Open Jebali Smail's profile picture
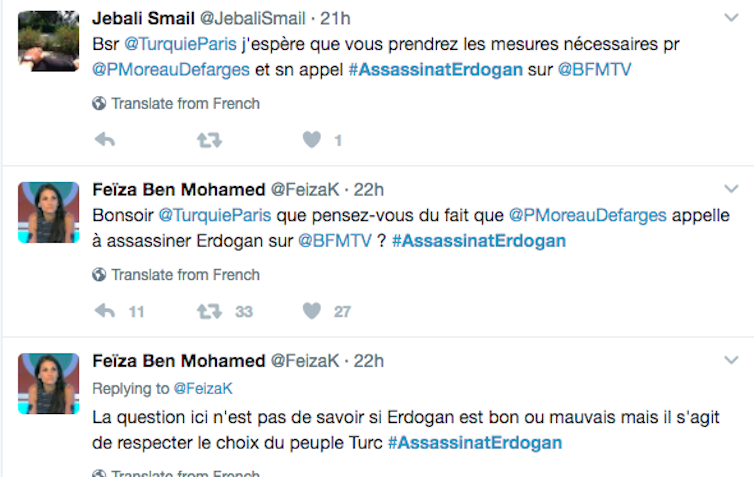754x477 pixels. point(48,41)
